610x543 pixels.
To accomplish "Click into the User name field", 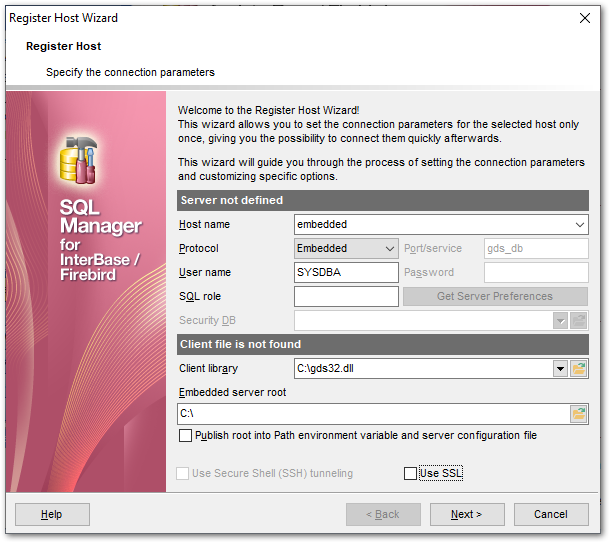I will (x=346, y=272).
